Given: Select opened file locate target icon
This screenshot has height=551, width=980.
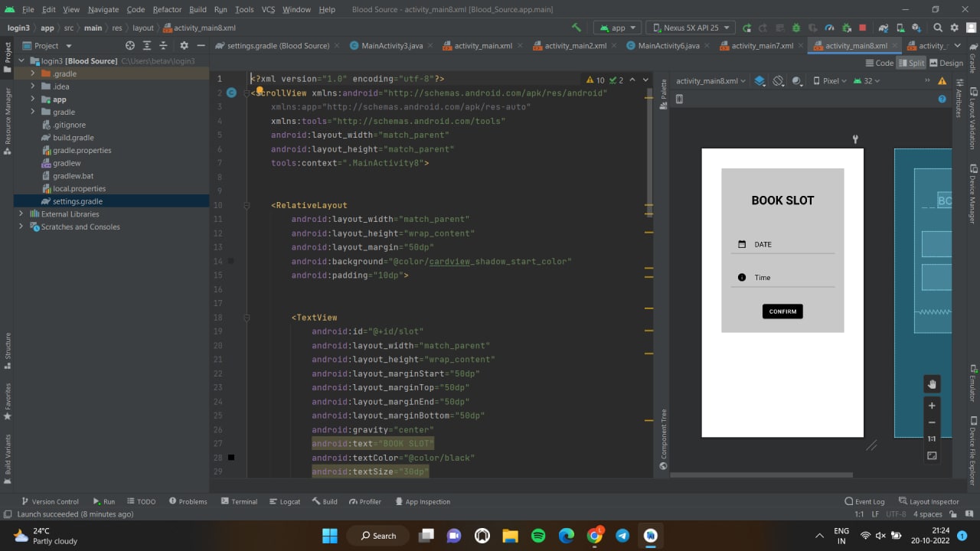Looking at the screenshot, I should [129, 45].
